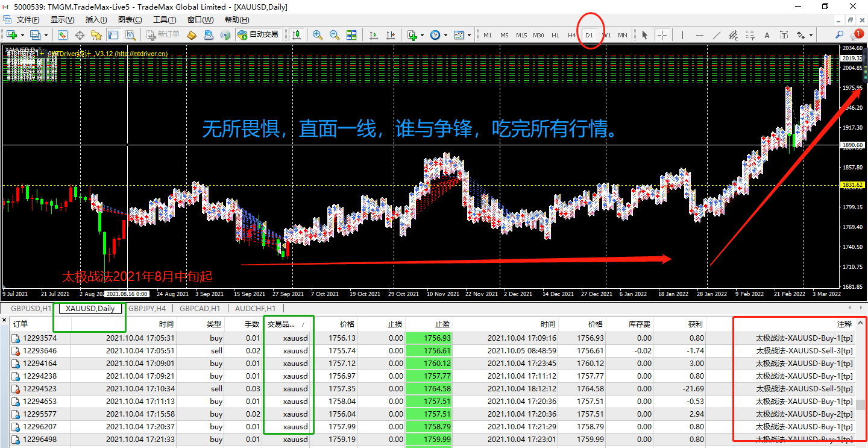Screen dimensions: 868x448
Task: Select the vertical line drawing tool
Action: point(682,35)
